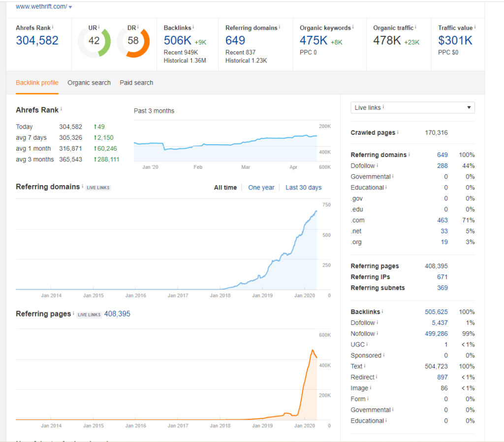Screen dimensions: 504x442
Task: Open the Live links dropdown
Action: point(412,108)
